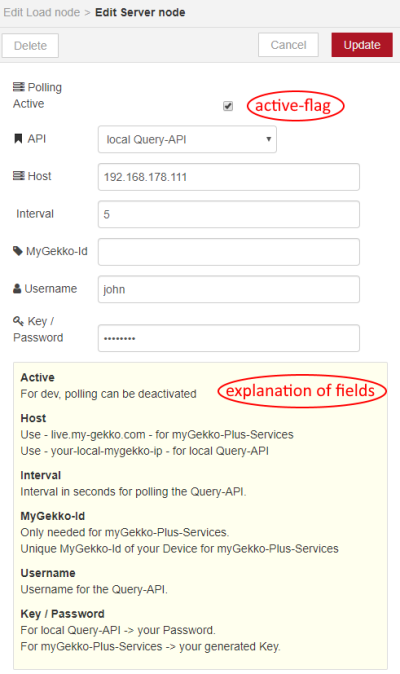This screenshot has width=400, height=674.
Task: Click the Key / Password key icon
Action: tap(18, 321)
